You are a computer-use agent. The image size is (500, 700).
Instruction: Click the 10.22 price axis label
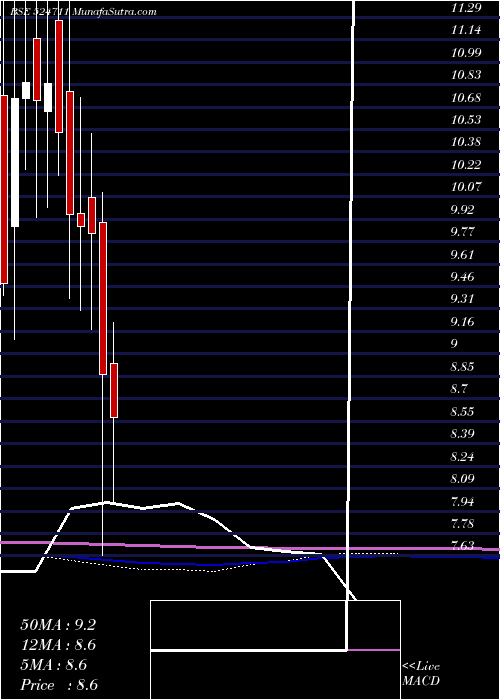[466, 165]
